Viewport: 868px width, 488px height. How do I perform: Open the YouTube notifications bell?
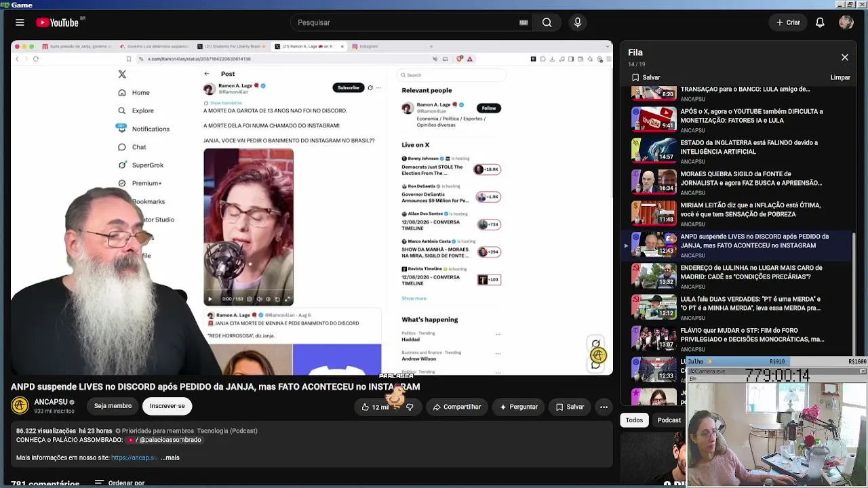click(x=820, y=22)
